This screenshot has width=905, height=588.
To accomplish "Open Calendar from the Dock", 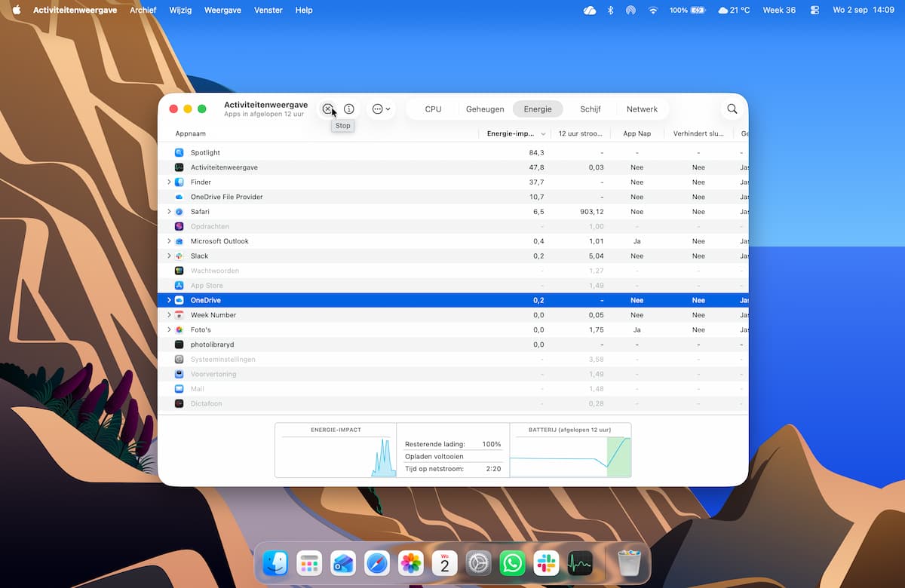I will tap(445, 563).
